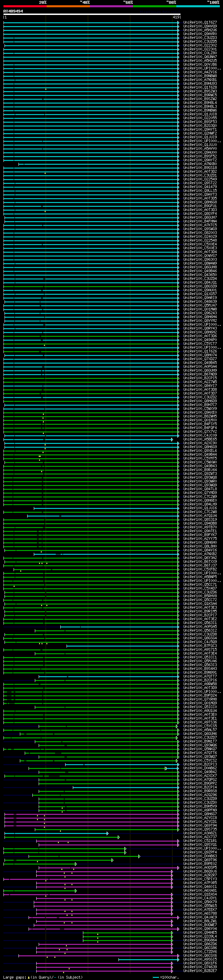Click the green ~80% legend segment
The image size is (223, 980).
click(154, 6)
